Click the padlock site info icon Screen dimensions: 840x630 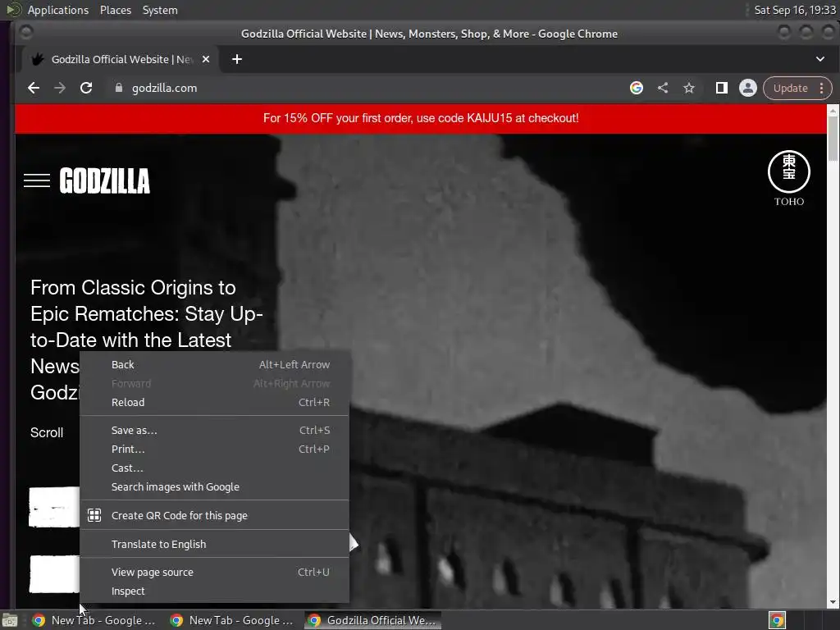pos(119,88)
